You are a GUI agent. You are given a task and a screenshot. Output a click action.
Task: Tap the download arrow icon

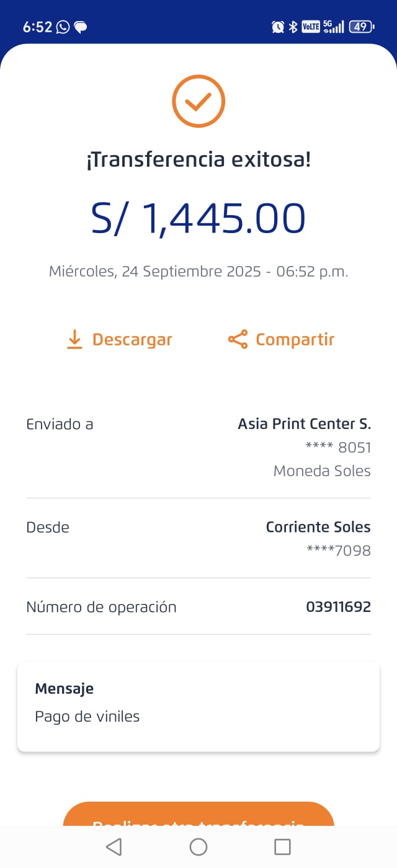tap(74, 339)
